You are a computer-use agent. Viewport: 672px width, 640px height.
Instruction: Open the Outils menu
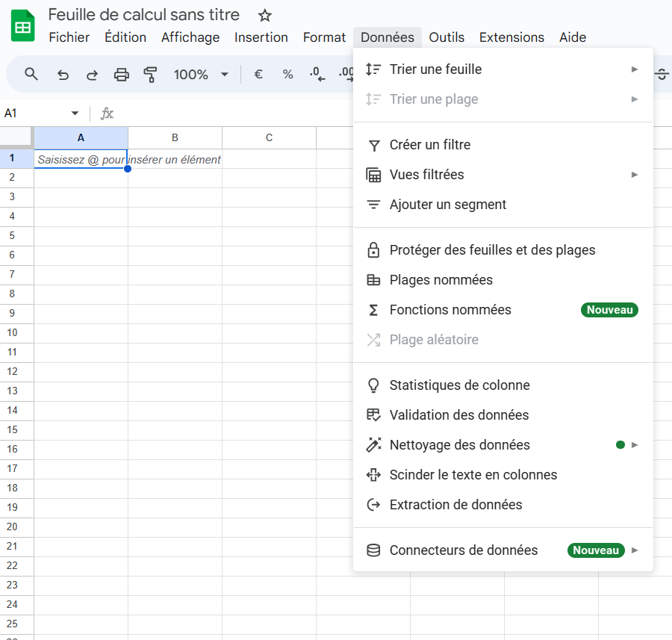[x=447, y=37]
